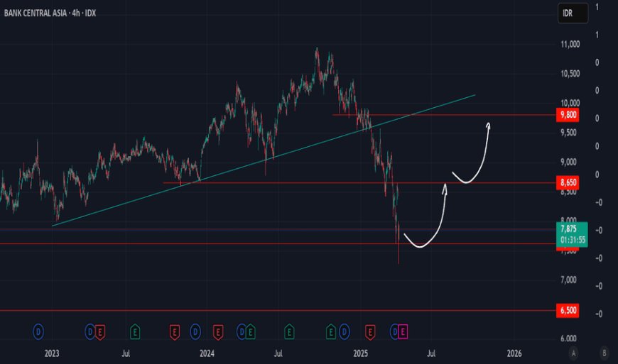The width and height of the screenshot is (618, 364).
Task: Click the leftmost dividend D marker
Action: 39,331
